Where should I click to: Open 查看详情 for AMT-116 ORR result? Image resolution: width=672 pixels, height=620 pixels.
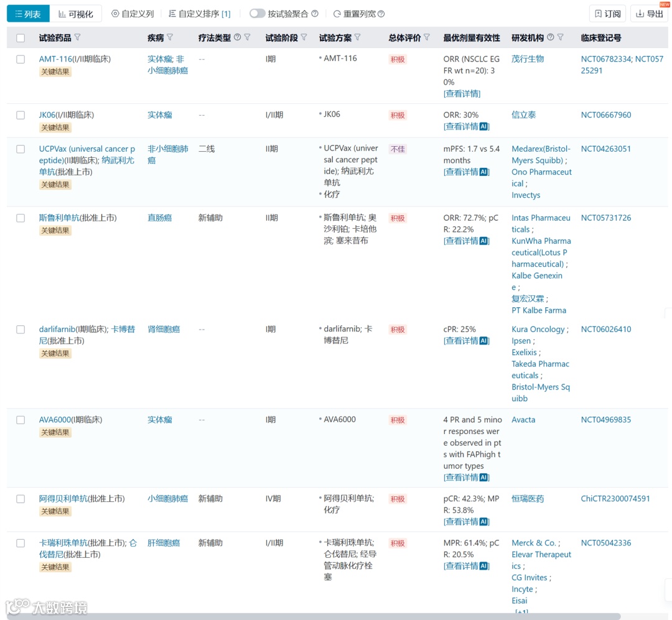tap(462, 93)
